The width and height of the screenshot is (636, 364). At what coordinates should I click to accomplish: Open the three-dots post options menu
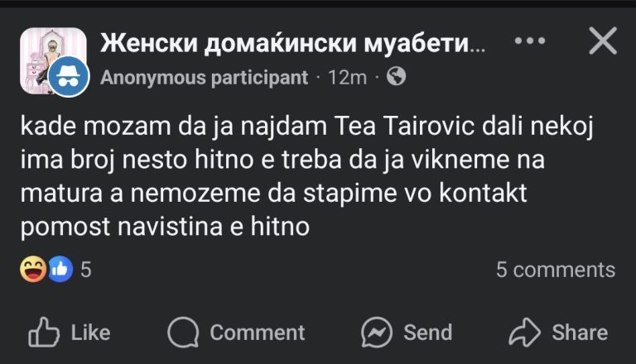pyautogui.click(x=530, y=41)
